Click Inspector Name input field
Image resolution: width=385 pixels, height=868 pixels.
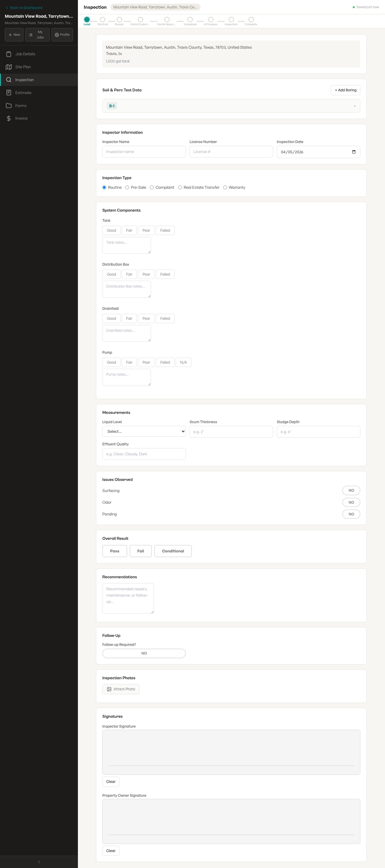pyautogui.click(x=144, y=152)
